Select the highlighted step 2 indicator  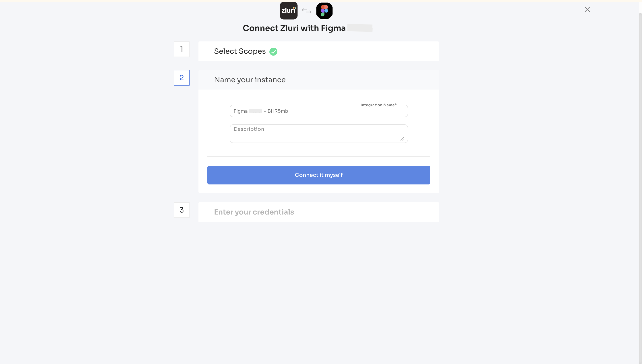[182, 78]
